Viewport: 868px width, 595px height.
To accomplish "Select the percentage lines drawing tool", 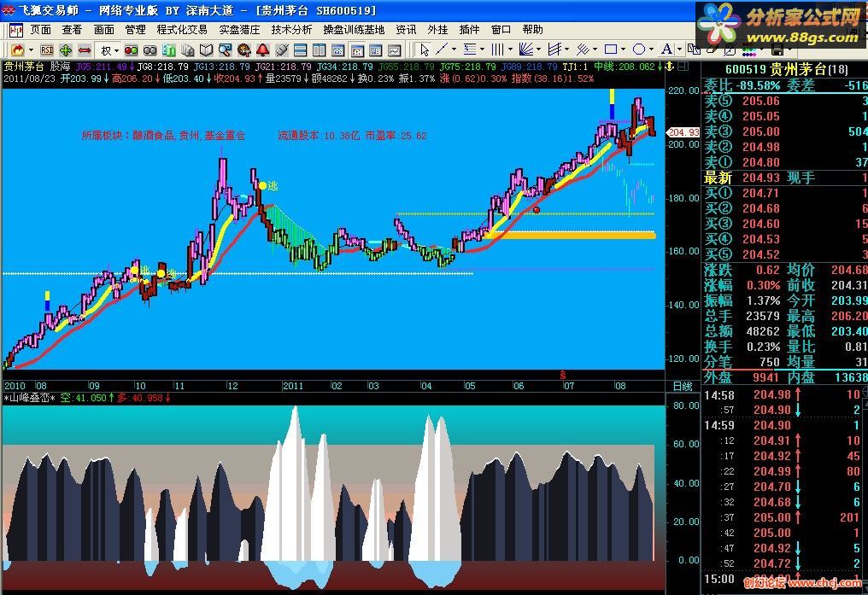I will (x=469, y=50).
